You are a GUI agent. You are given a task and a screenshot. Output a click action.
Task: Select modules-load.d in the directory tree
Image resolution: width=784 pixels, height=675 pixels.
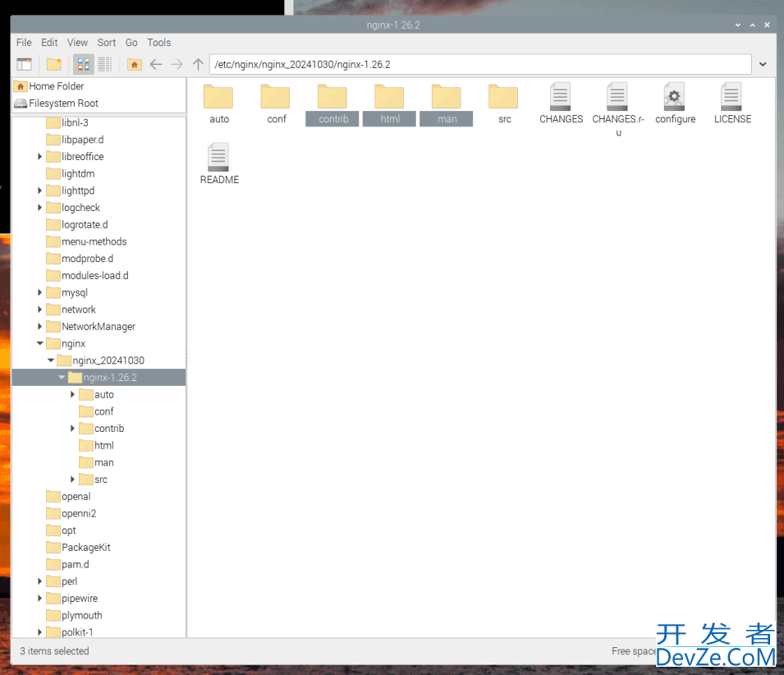(87, 275)
